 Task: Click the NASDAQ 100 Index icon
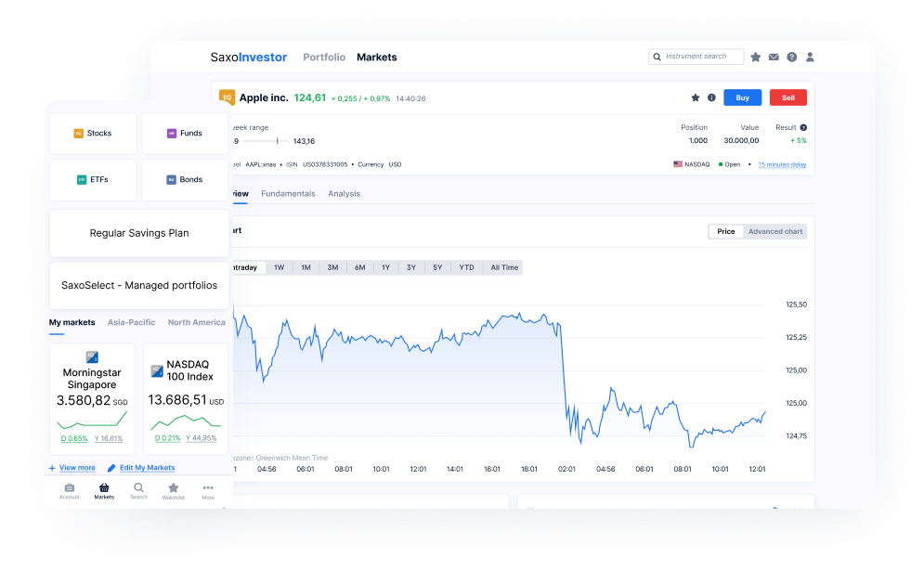click(x=157, y=371)
